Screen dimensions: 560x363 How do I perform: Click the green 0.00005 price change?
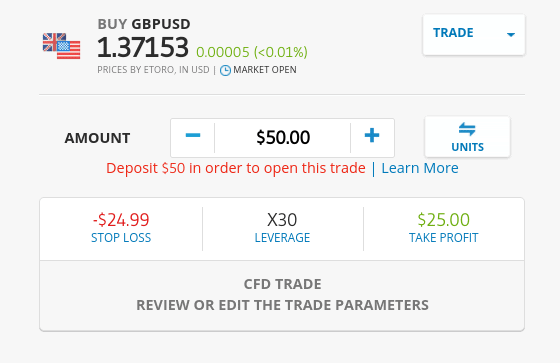(x=223, y=53)
